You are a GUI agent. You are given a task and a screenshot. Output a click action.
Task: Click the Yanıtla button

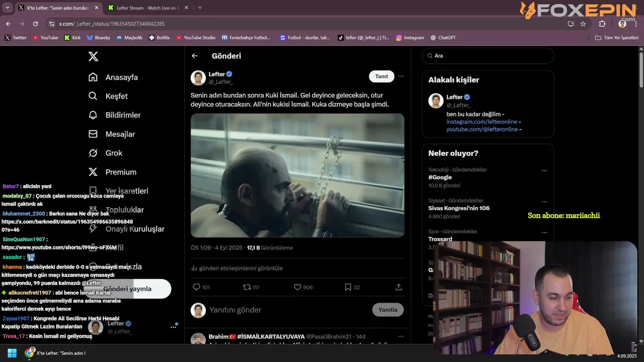(x=388, y=310)
